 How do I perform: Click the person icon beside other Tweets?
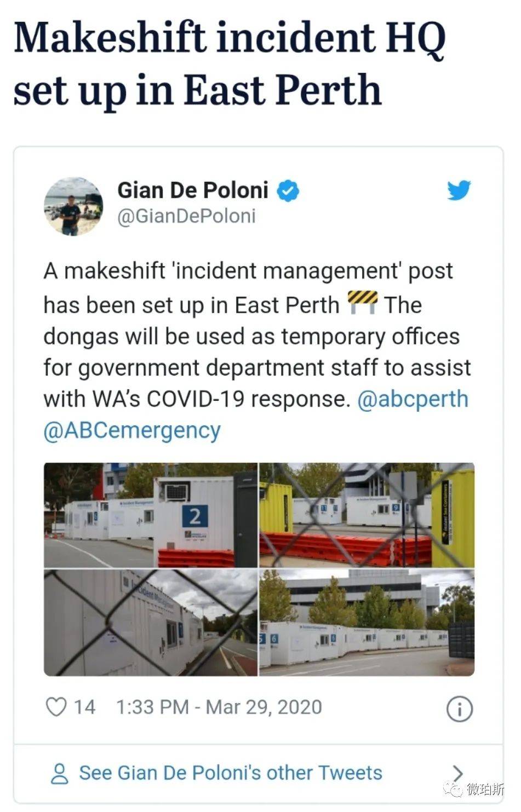tap(60, 773)
